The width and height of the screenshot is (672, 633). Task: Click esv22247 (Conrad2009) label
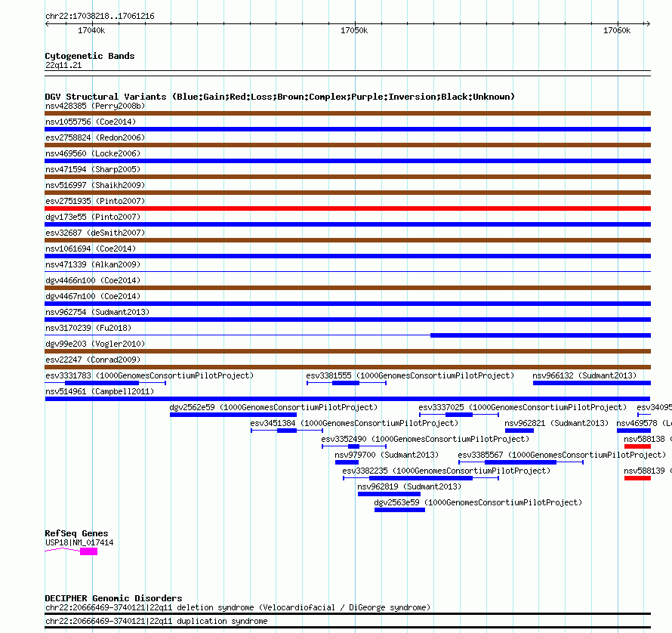coord(93,360)
